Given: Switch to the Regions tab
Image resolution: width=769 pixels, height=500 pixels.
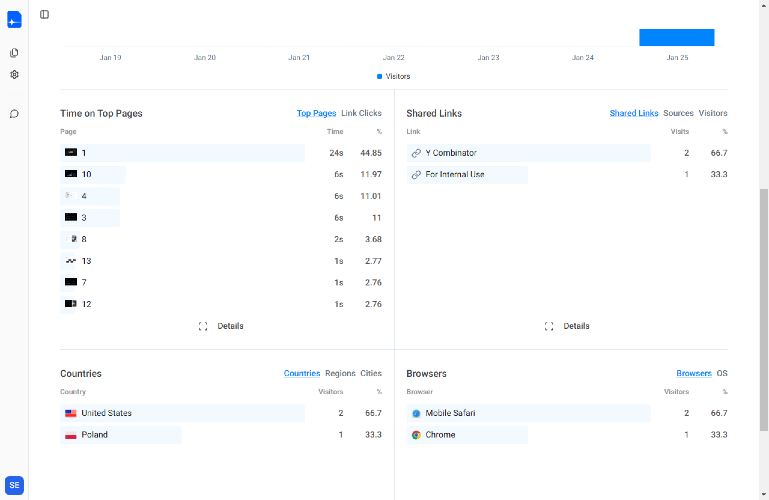Looking at the screenshot, I should coord(340,374).
